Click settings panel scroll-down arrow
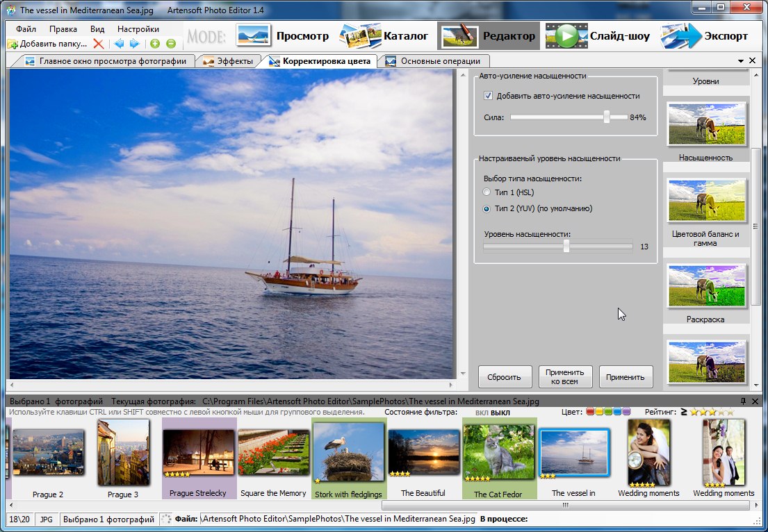The image size is (768, 532). point(463,374)
